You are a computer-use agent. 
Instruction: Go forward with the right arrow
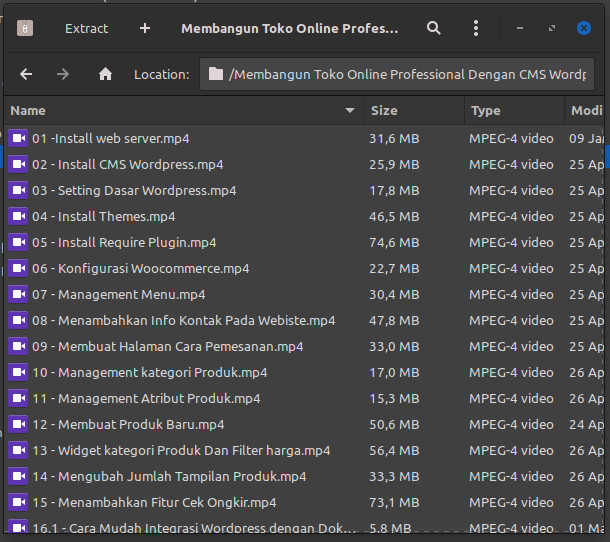(63, 74)
